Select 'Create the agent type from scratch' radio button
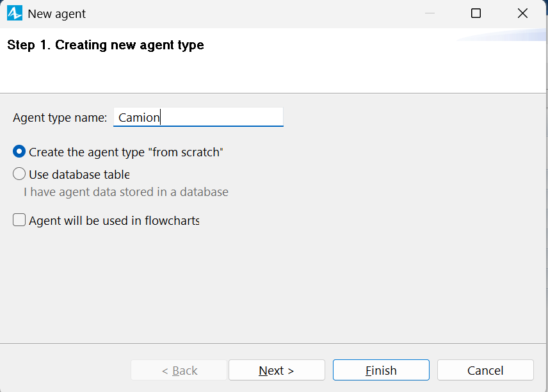548x392 pixels. point(19,152)
